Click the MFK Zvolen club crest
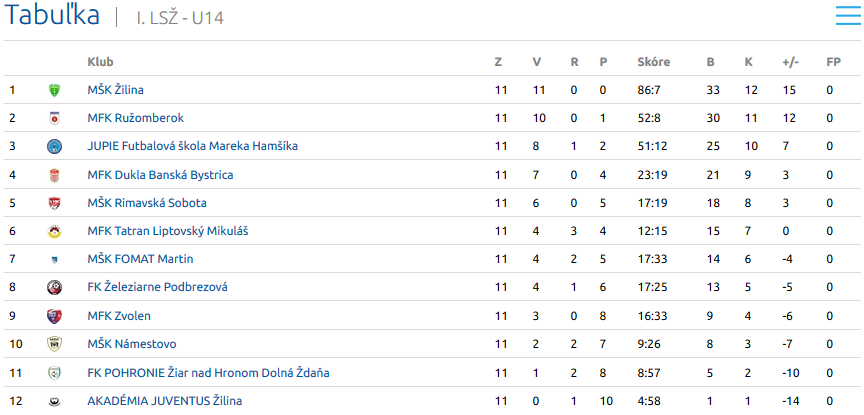The image size is (864, 415). click(55, 316)
